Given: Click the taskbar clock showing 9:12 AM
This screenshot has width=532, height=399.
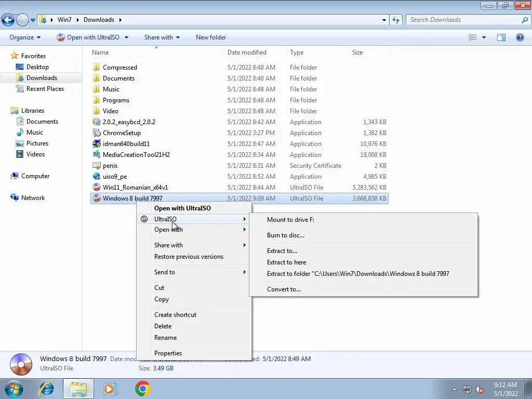Looking at the screenshot, I should click(x=506, y=389).
